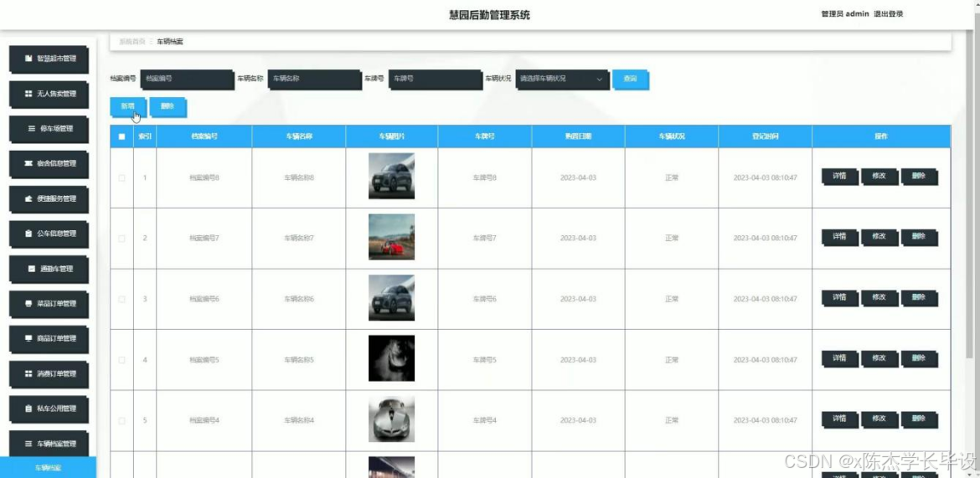Check the checkbox for row 5
The width and height of the screenshot is (980, 478).
[122, 420]
